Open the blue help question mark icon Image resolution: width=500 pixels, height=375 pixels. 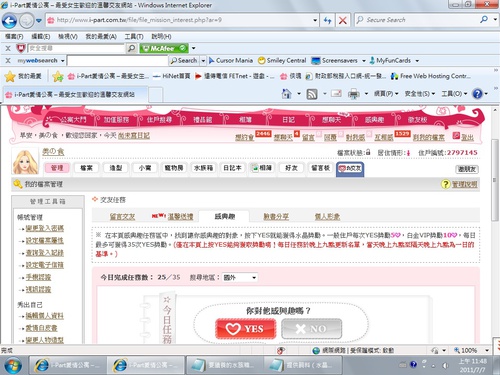click(477, 94)
